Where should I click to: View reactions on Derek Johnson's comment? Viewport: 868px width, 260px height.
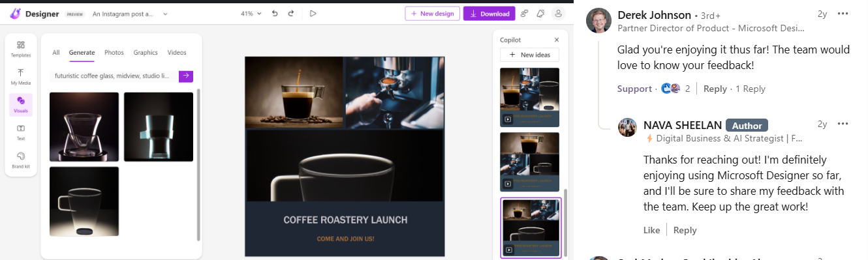click(675, 89)
